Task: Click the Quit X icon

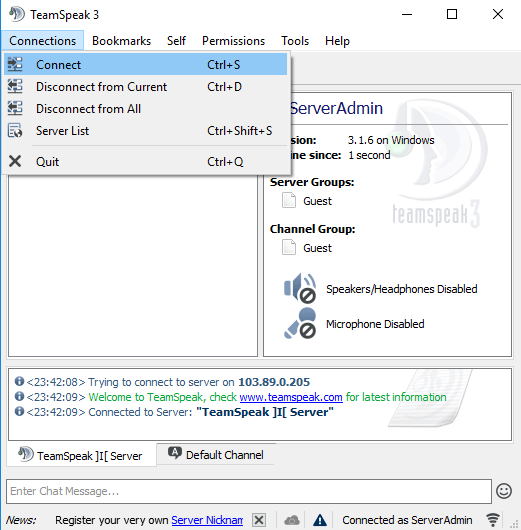Action: pos(15,162)
